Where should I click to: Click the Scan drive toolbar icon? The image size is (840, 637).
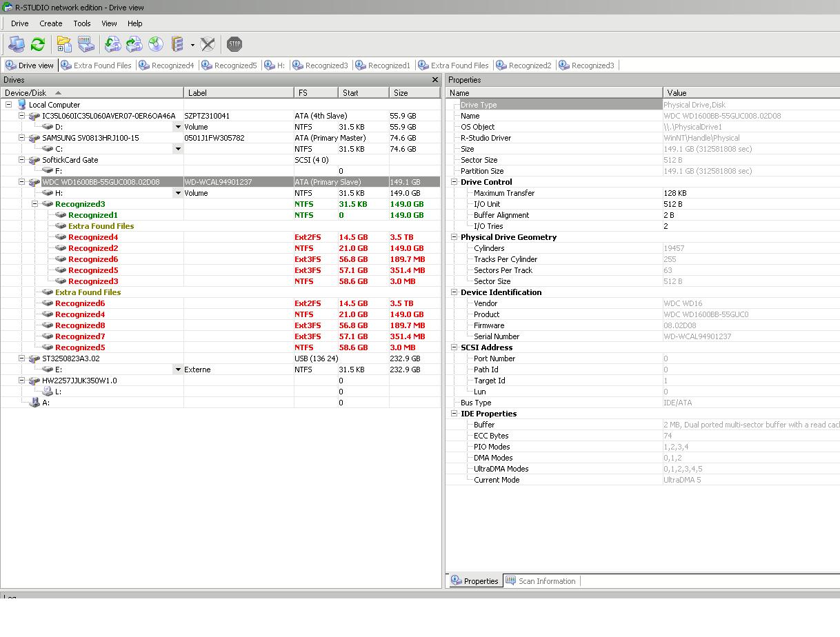86,44
